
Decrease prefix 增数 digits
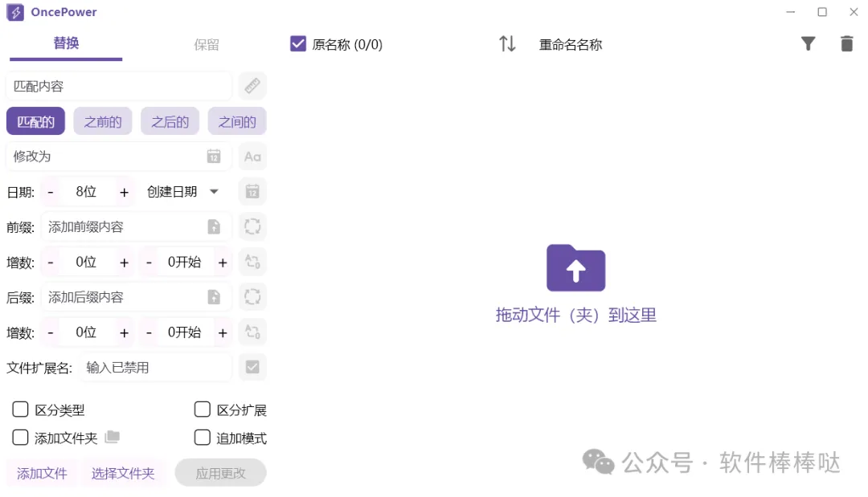[51, 262]
